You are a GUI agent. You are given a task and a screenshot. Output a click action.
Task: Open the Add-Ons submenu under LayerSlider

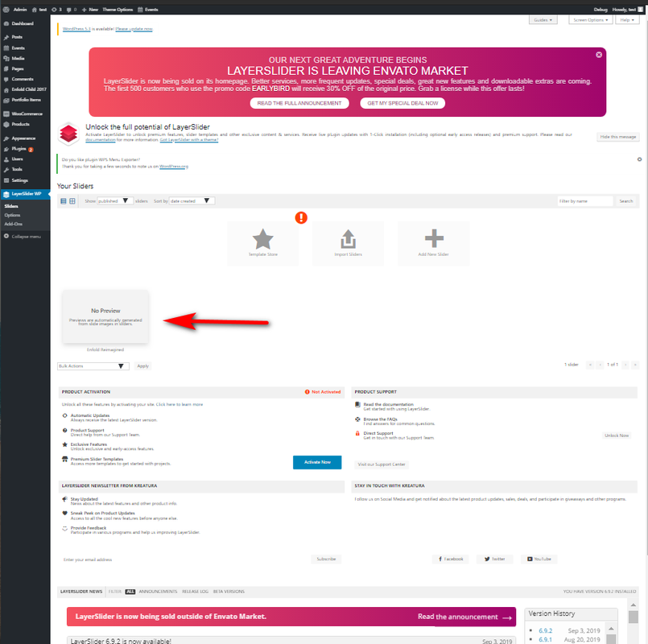(x=13, y=224)
